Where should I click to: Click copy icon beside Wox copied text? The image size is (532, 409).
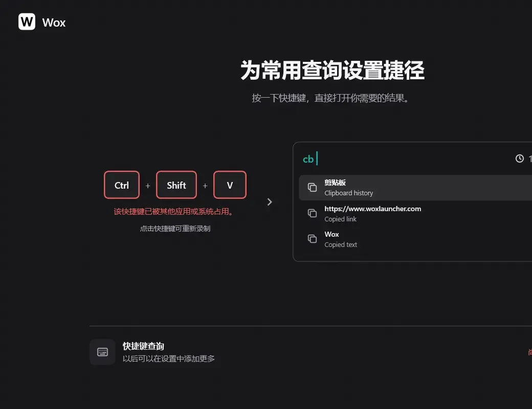(312, 239)
